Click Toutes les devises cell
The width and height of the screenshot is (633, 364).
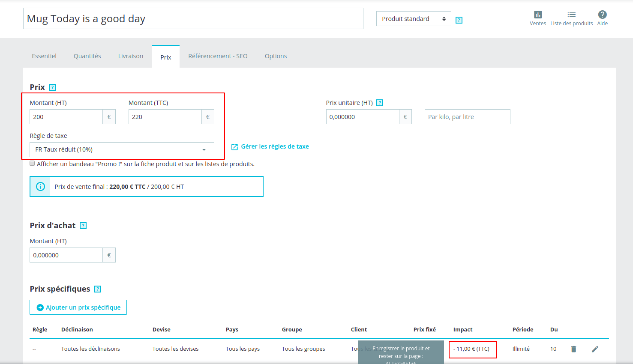tap(176, 349)
